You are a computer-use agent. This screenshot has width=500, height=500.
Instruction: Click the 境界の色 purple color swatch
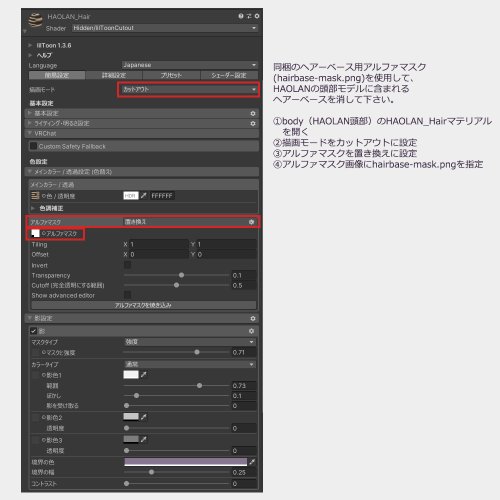coord(186,462)
